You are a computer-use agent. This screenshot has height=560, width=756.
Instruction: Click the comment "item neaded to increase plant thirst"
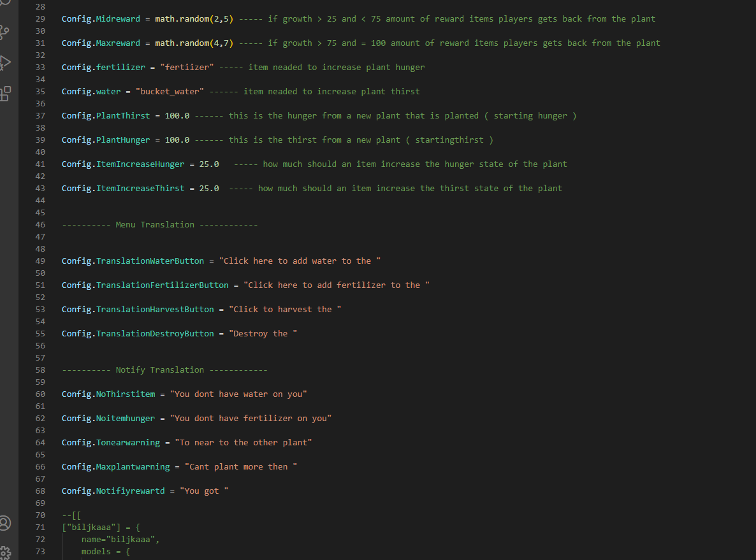tap(331, 92)
